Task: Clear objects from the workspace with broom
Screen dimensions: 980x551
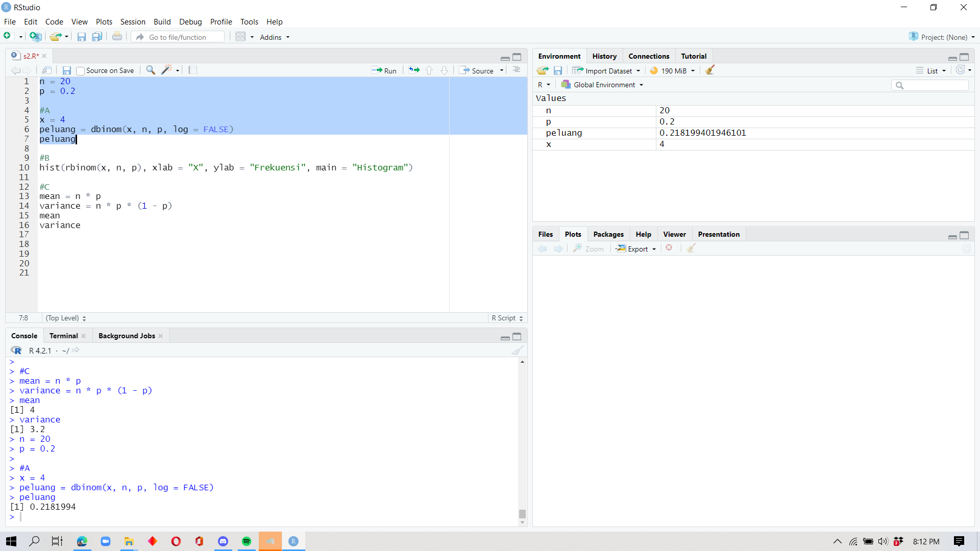Action: click(x=709, y=70)
